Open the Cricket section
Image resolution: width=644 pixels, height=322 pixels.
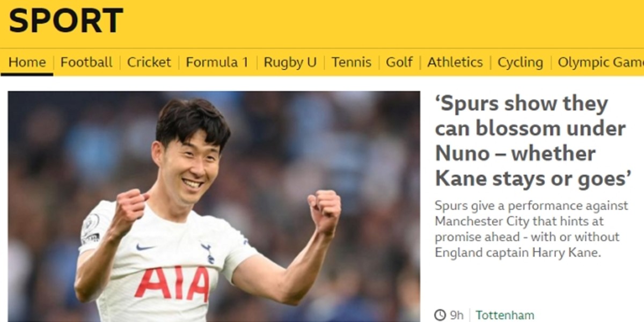(149, 62)
